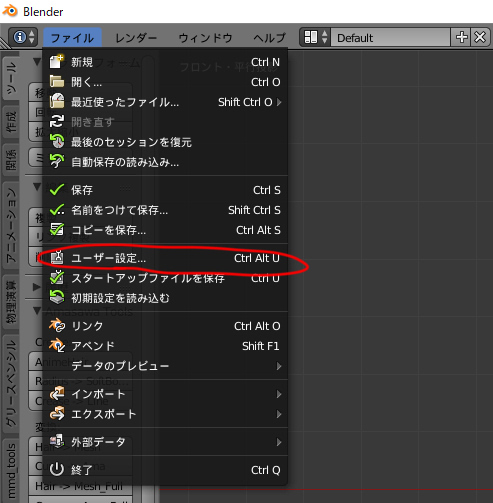Open the レンダー menu
This screenshot has height=503, width=493.
pos(136,38)
